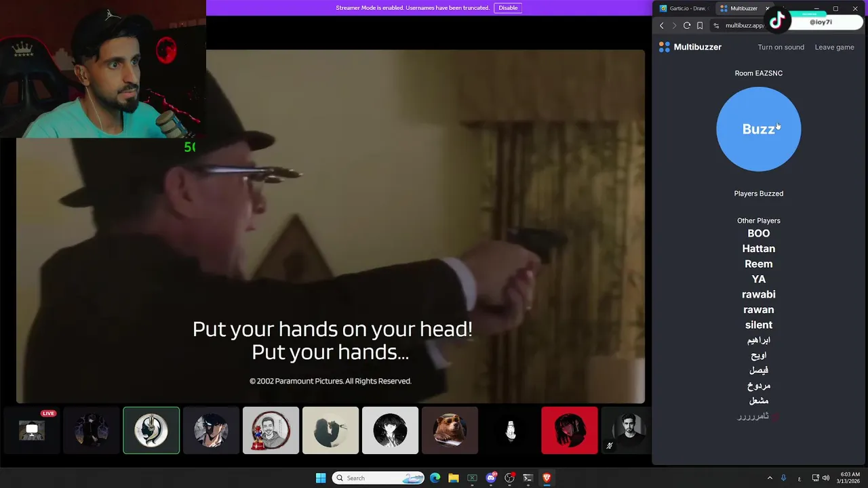Bookmark the current page
The width and height of the screenshot is (868, 488).
[x=700, y=26]
